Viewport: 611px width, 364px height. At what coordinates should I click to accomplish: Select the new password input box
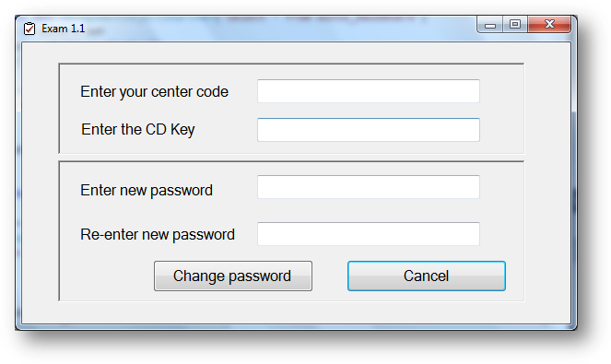coord(369,187)
